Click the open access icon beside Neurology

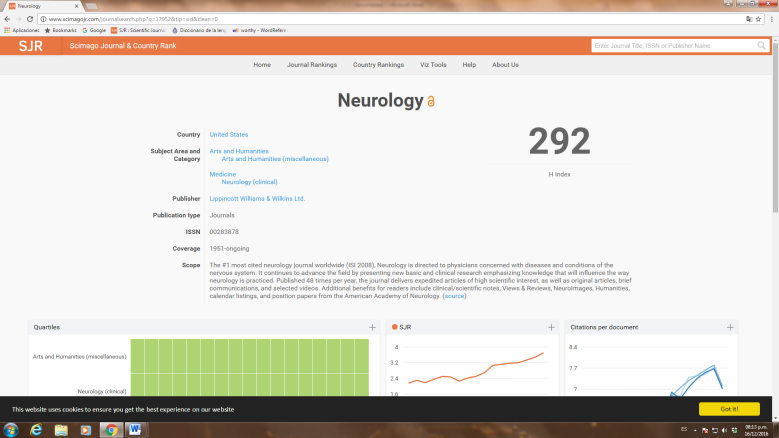(431, 103)
